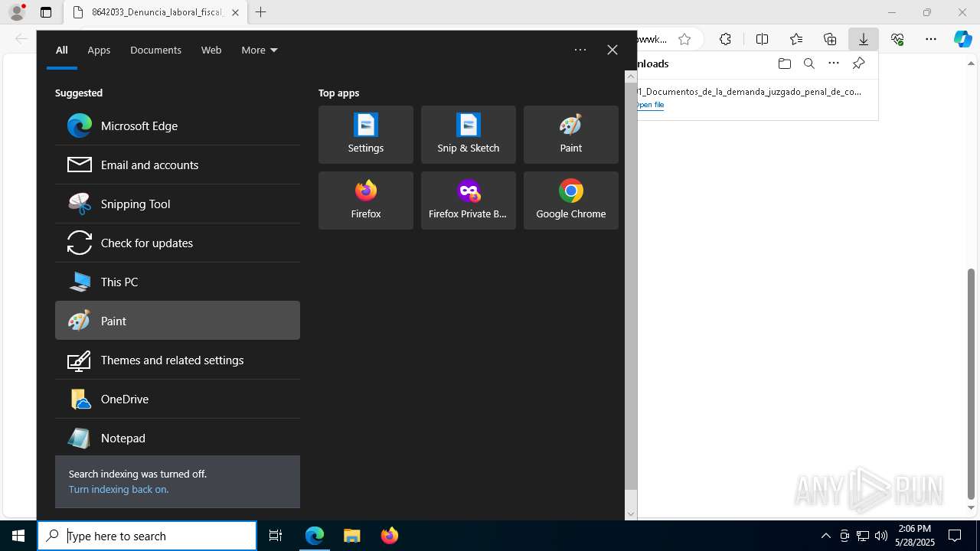Switch to Documents search tab
The height and width of the screenshot is (551, 980).
[x=155, y=50]
